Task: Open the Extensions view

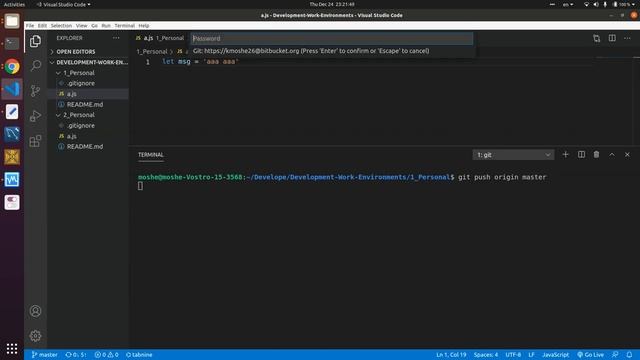Action: [x=36, y=141]
